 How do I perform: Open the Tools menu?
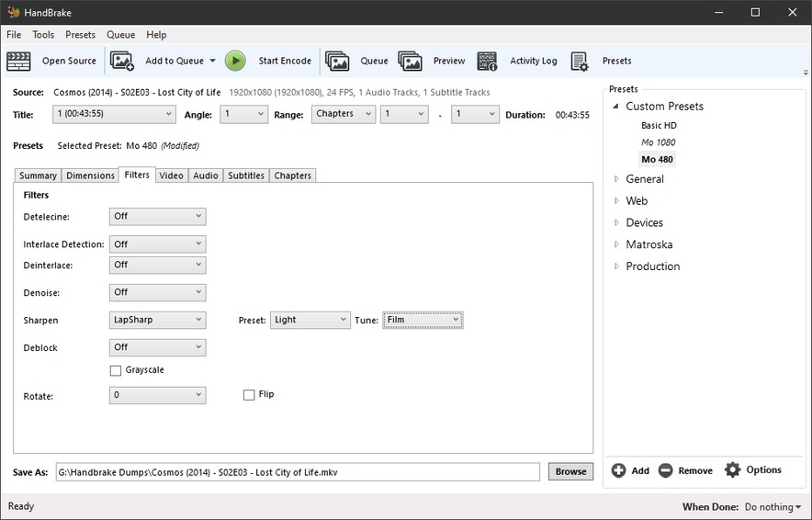point(43,35)
